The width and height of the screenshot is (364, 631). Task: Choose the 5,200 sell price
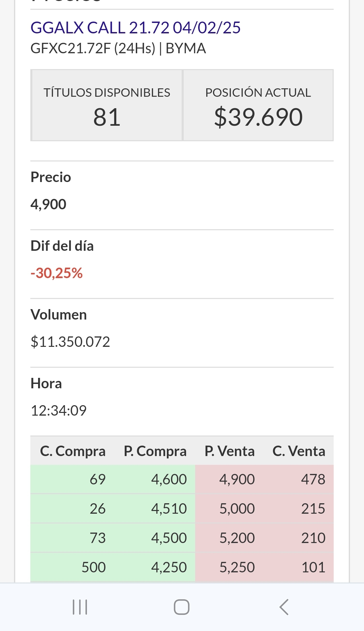coord(237,538)
